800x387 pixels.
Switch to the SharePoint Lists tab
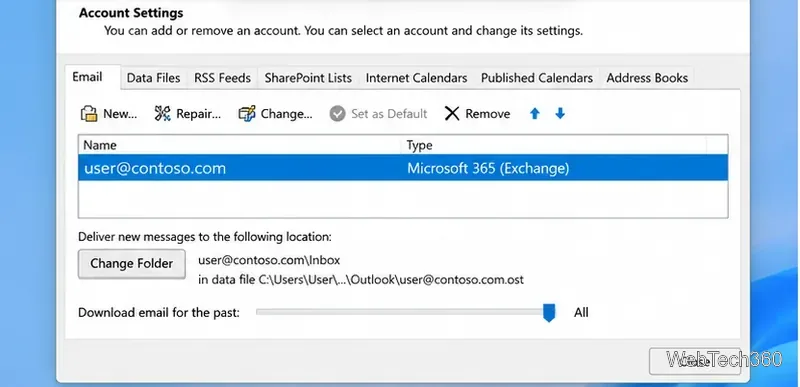tap(308, 78)
